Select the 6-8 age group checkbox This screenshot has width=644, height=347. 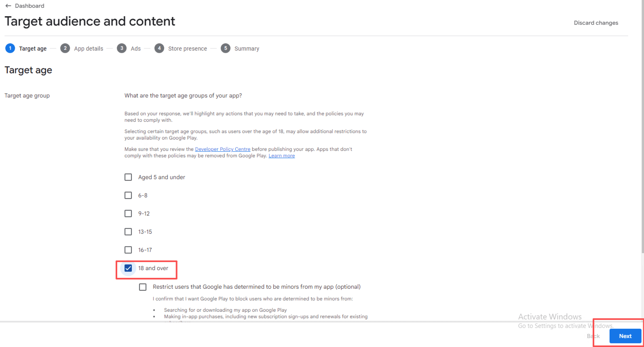click(x=128, y=195)
